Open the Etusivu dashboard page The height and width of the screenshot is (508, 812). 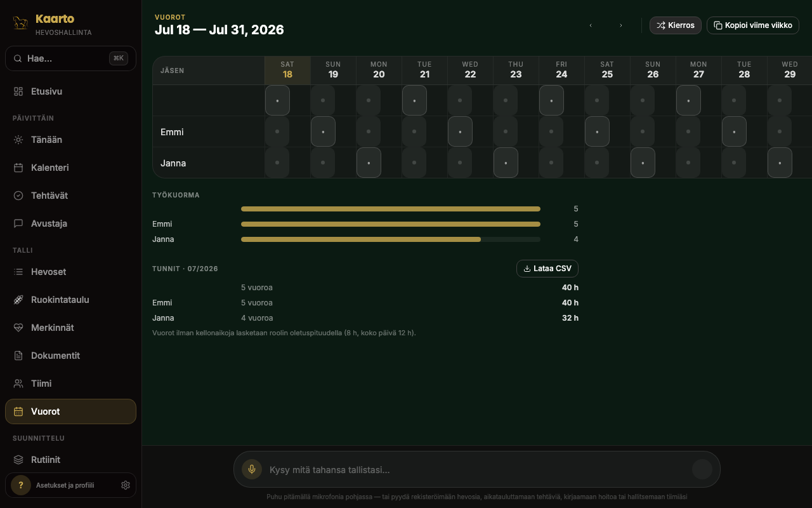click(70, 91)
